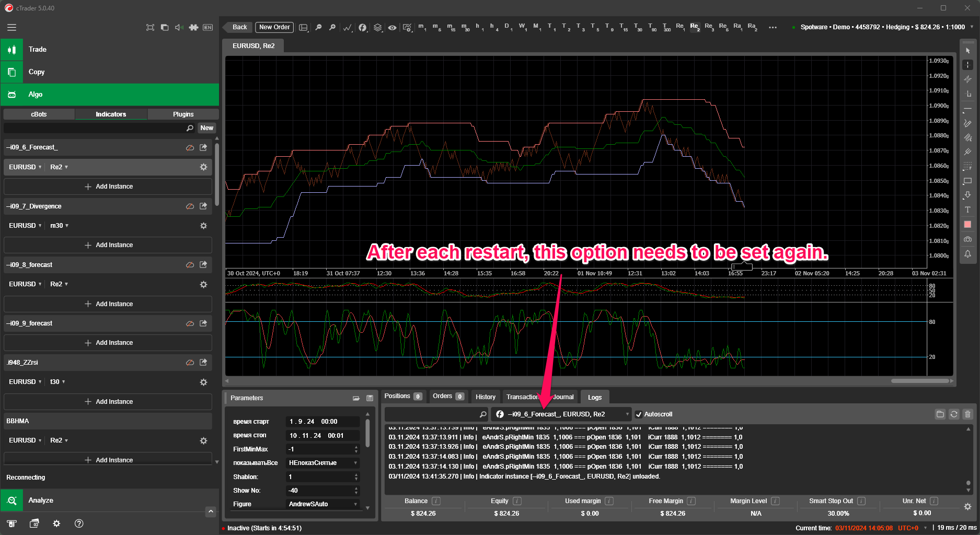Select the text T tool
This screenshot has width=980, height=535.
pyautogui.click(x=967, y=210)
